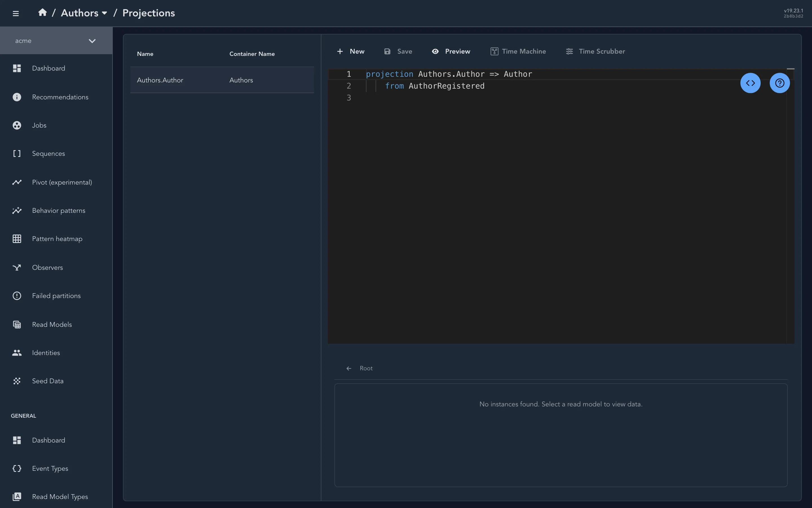Viewport: 812px width, 508px height.
Task: Go back using Root arrow icon
Action: tap(349, 368)
